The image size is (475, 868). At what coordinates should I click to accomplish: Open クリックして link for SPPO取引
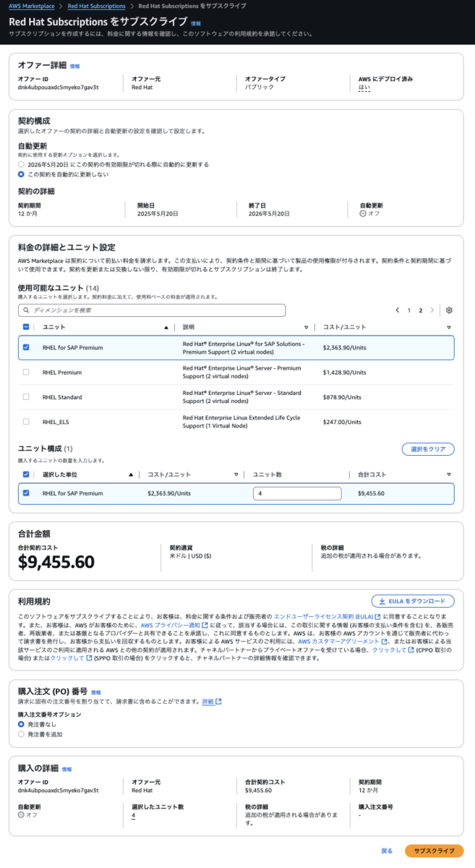click(x=69, y=658)
